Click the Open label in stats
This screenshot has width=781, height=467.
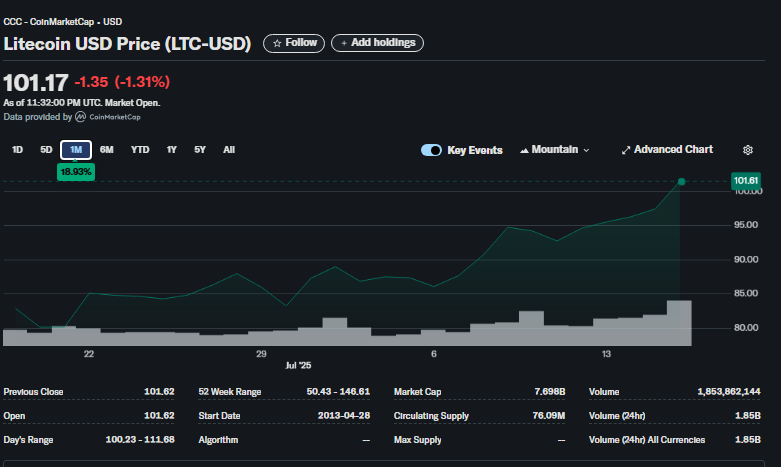14,416
